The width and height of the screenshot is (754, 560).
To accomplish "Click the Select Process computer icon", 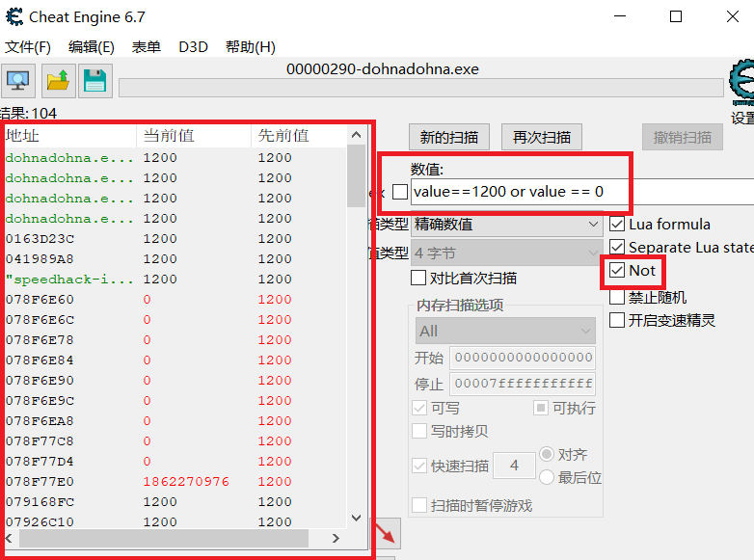I will coord(18,81).
